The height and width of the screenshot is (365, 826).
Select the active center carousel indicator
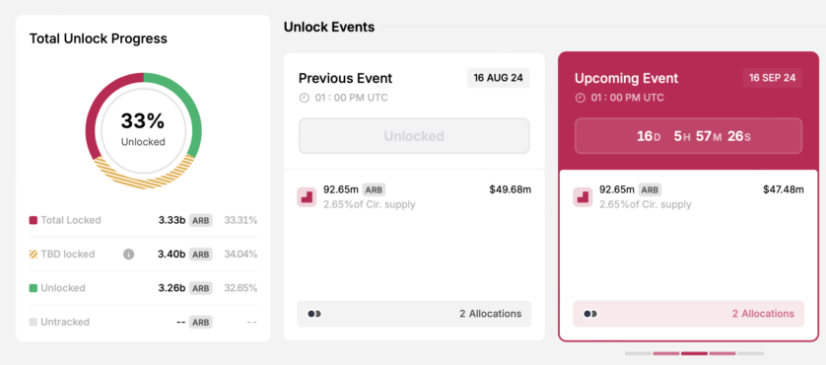click(x=694, y=353)
